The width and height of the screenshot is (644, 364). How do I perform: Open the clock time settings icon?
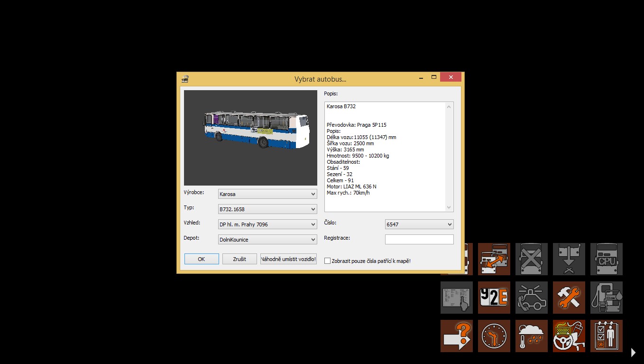pyautogui.click(x=494, y=336)
